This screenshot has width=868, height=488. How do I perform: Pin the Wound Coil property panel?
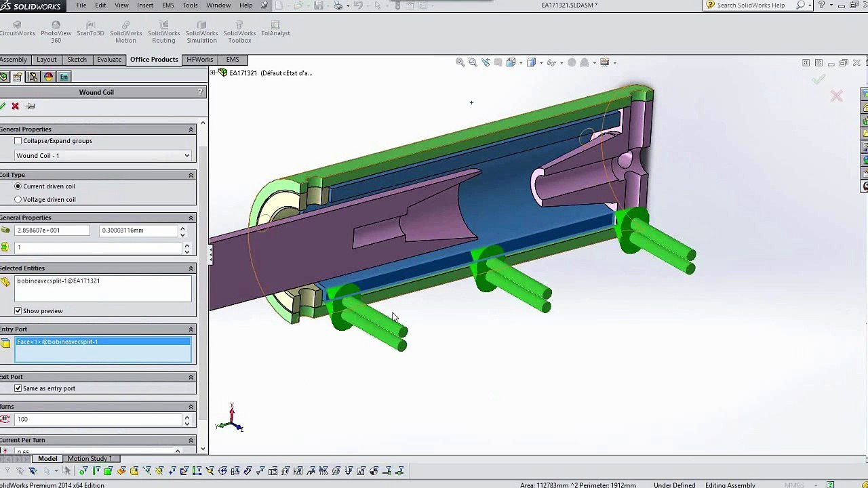(x=30, y=106)
